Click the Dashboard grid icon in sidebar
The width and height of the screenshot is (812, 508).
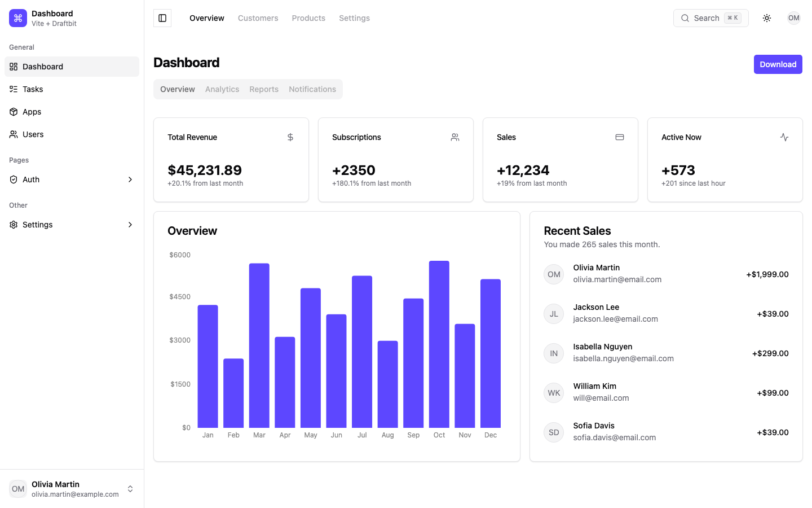click(14, 67)
